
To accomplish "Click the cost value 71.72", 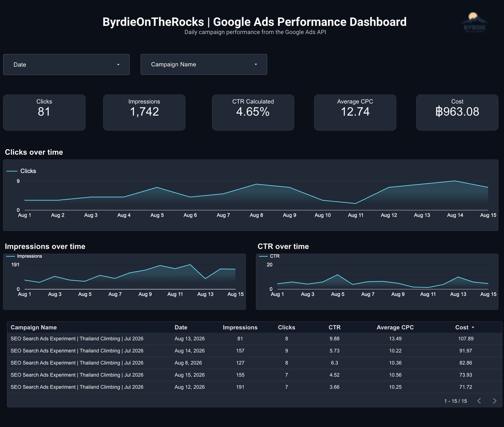I will 466,387.
